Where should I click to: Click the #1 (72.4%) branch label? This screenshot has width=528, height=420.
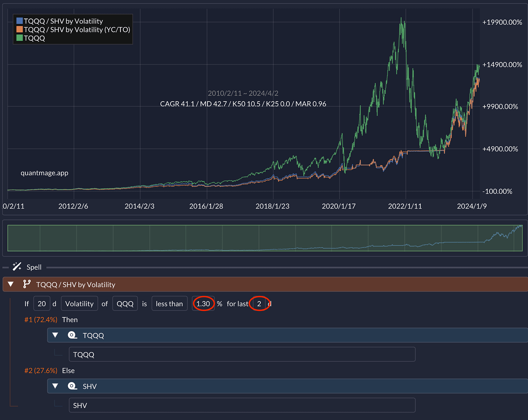(41, 320)
